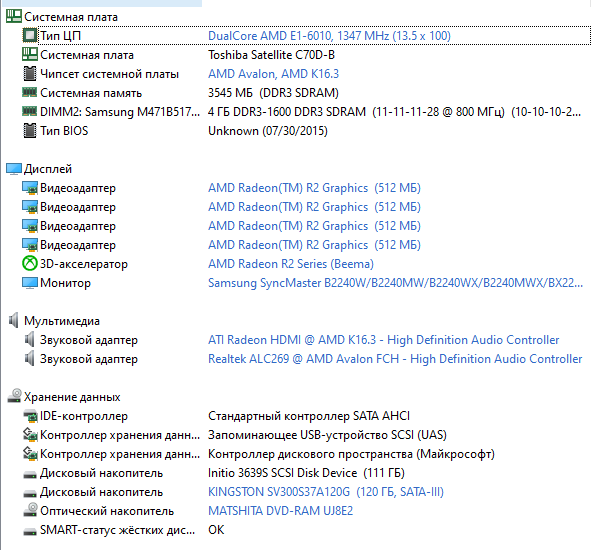Click the motherboard icon beside Системная плата Toshiba row
Image resolution: width=607 pixels, height=550 pixels.
[x=30, y=54]
